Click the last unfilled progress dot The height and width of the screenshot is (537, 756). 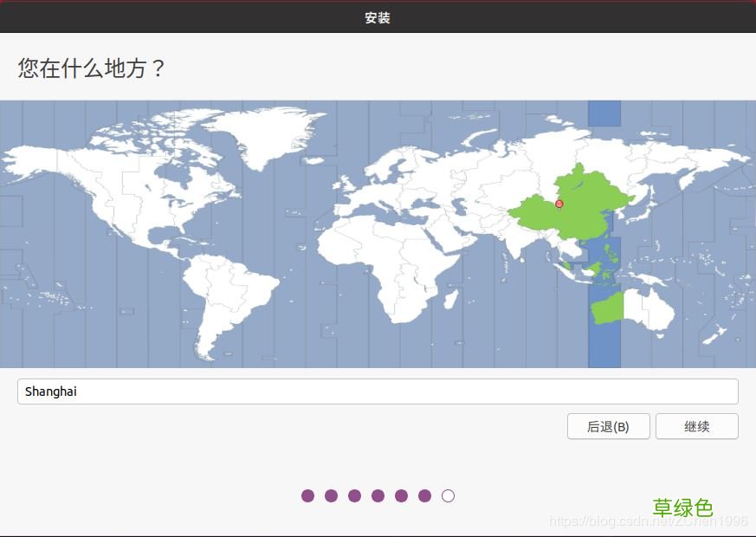(x=448, y=495)
